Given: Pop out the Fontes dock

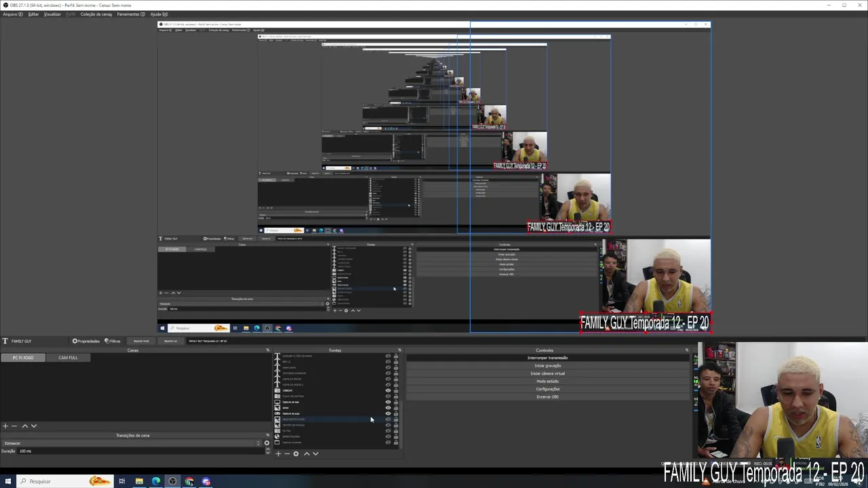Looking at the screenshot, I should coord(399,350).
